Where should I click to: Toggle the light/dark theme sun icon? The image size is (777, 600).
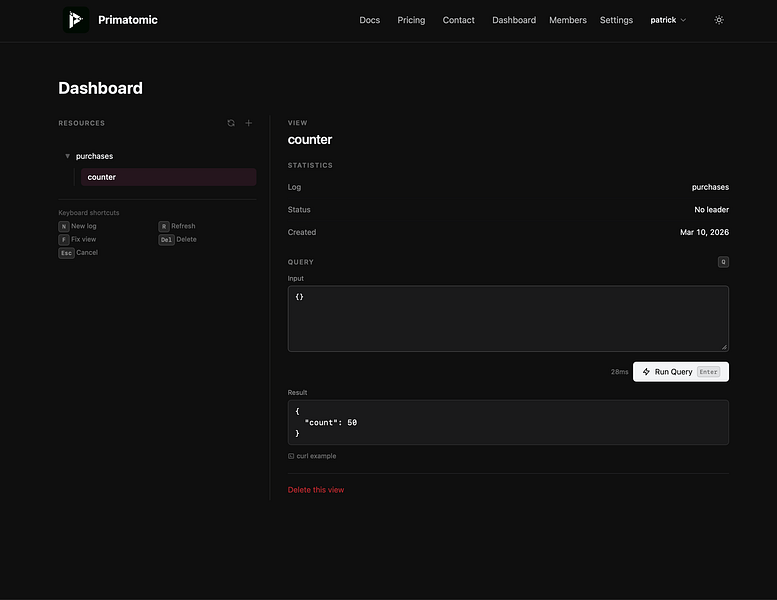coord(719,20)
